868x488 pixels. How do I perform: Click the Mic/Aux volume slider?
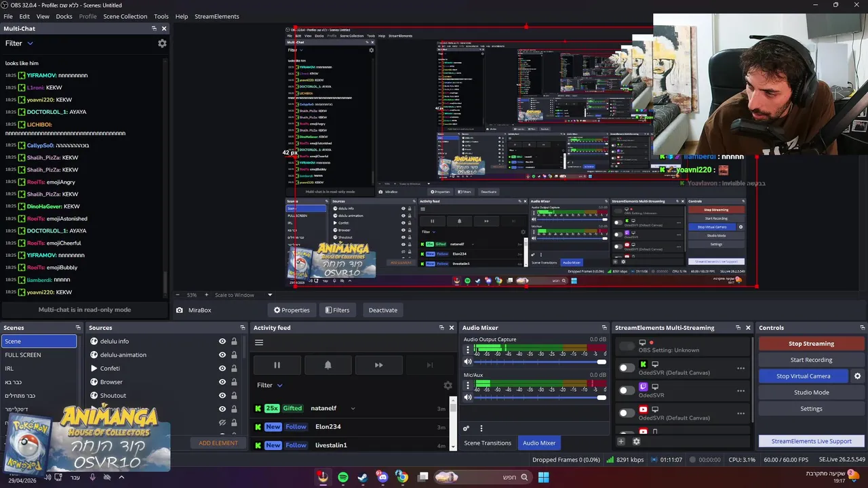540,398
